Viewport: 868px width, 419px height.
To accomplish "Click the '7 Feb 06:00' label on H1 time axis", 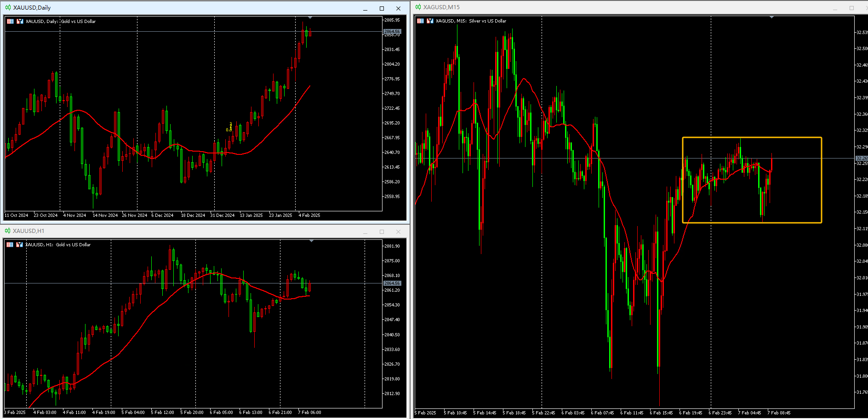I will click(310, 412).
